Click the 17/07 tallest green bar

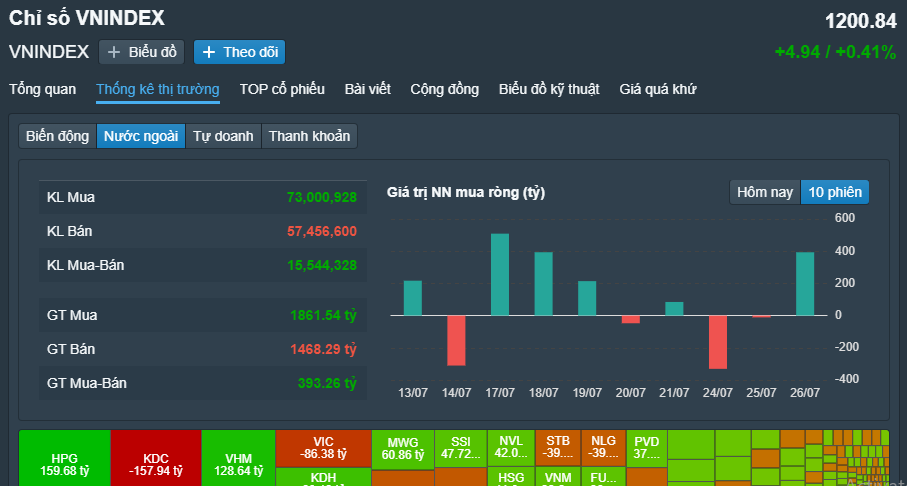(x=500, y=274)
